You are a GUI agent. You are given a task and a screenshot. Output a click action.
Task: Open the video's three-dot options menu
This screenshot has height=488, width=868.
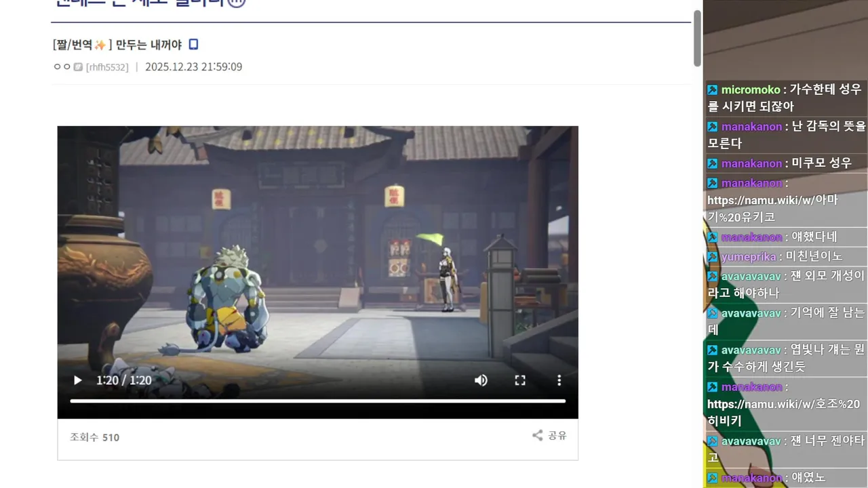pos(559,380)
